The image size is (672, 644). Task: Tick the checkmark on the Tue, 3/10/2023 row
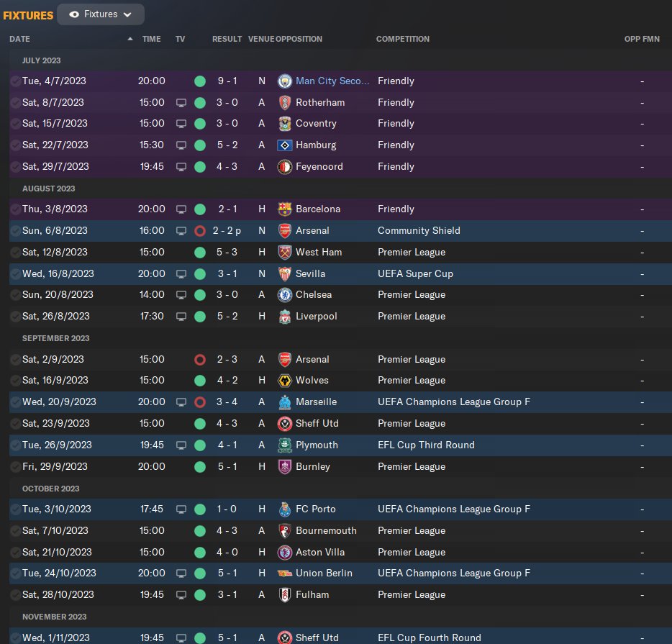tap(15, 509)
